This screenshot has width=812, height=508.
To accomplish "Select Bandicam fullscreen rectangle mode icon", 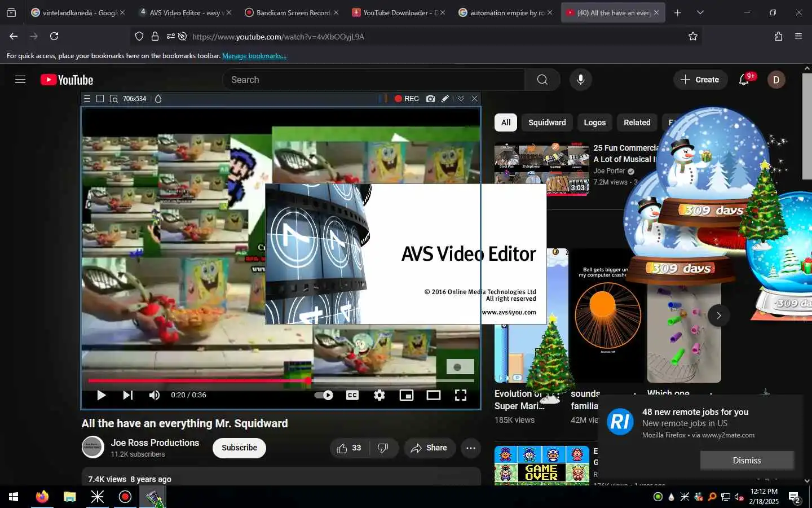I will click(x=100, y=98).
